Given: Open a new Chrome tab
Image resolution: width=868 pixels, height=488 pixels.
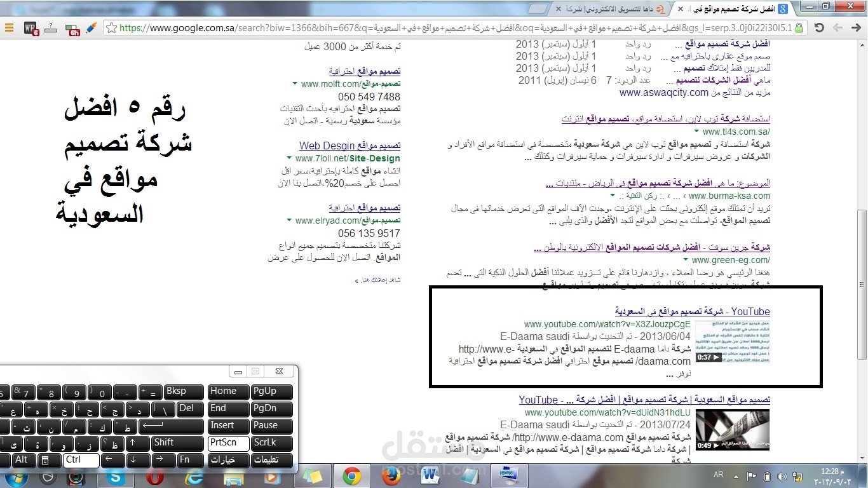Looking at the screenshot, I should click(x=538, y=9).
